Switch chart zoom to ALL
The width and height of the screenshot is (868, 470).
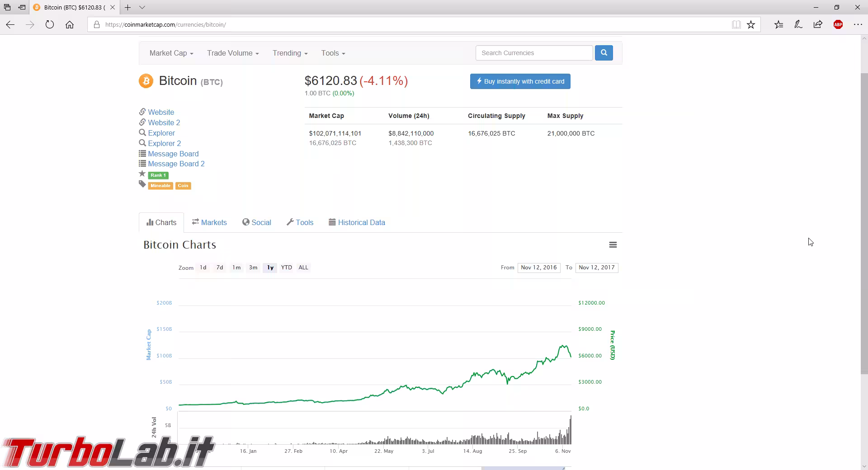click(x=303, y=268)
